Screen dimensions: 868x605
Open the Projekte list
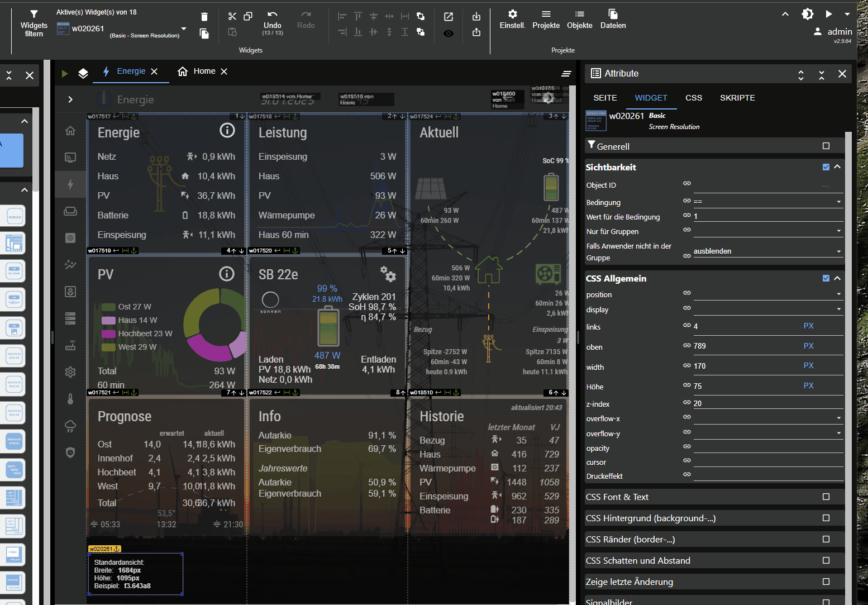(546, 15)
